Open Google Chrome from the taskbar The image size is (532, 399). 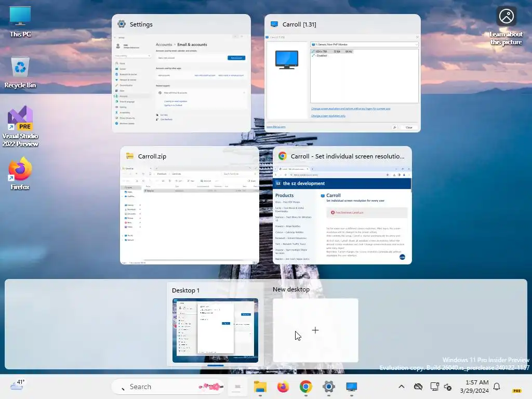click(x=305, y=387)
